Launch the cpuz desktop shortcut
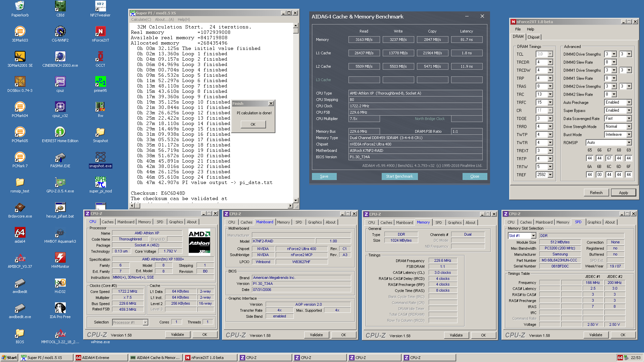The image size is (644, 362). point(60,84)
